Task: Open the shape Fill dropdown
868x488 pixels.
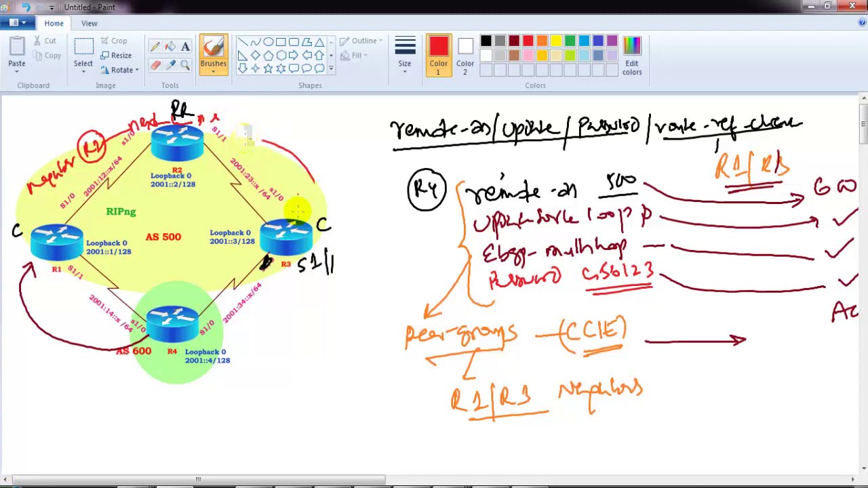Action: pyautogui.click(x=355, y=56)
